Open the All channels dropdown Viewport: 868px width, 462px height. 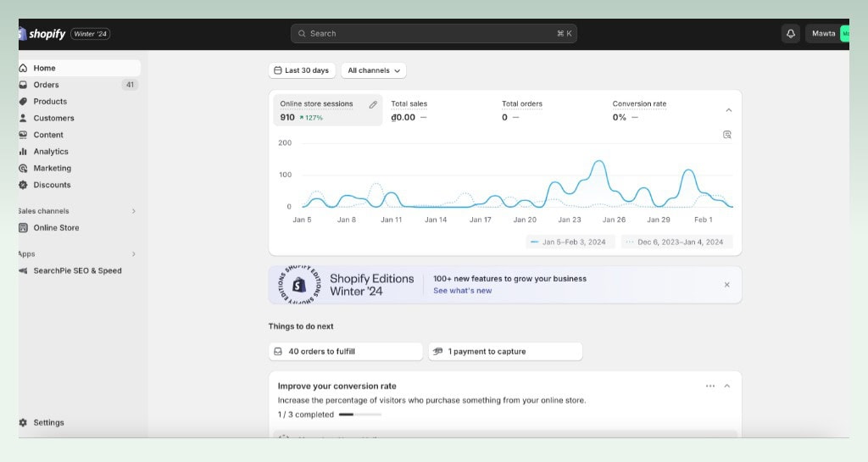[x=374, y=70]
